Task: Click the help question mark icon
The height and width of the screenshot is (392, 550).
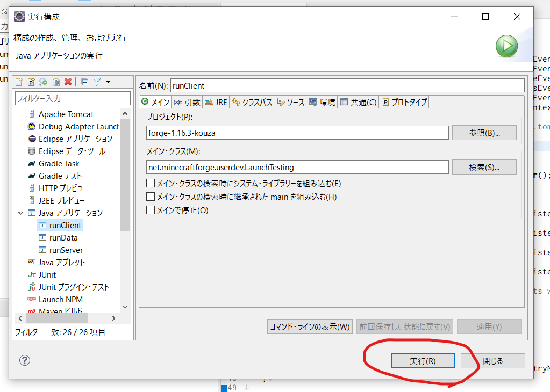Action: pos(25,360)
